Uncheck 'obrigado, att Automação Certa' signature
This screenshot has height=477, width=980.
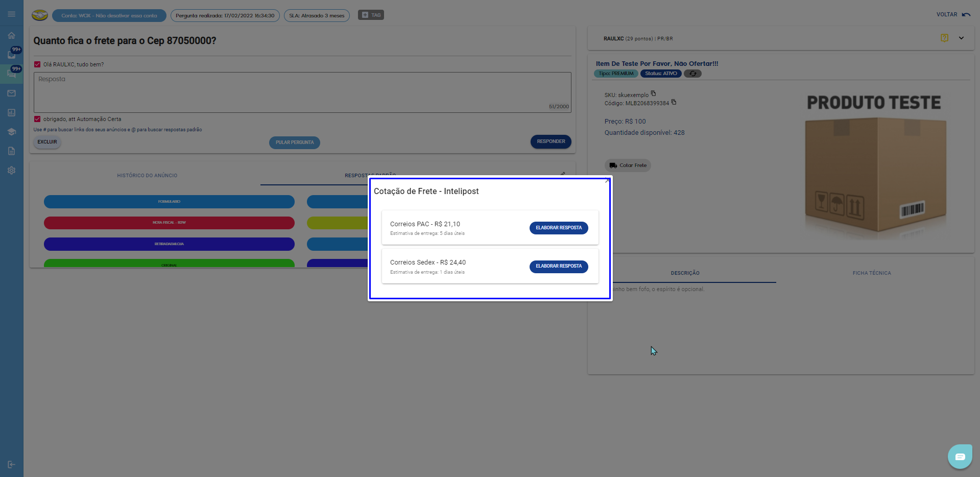pos(37,119)
